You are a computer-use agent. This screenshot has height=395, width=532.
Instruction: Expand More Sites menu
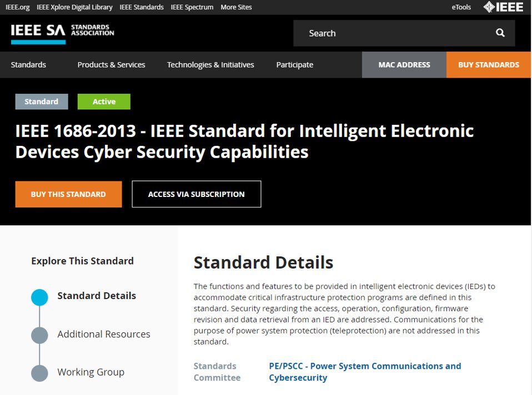[x=236, y=7]
